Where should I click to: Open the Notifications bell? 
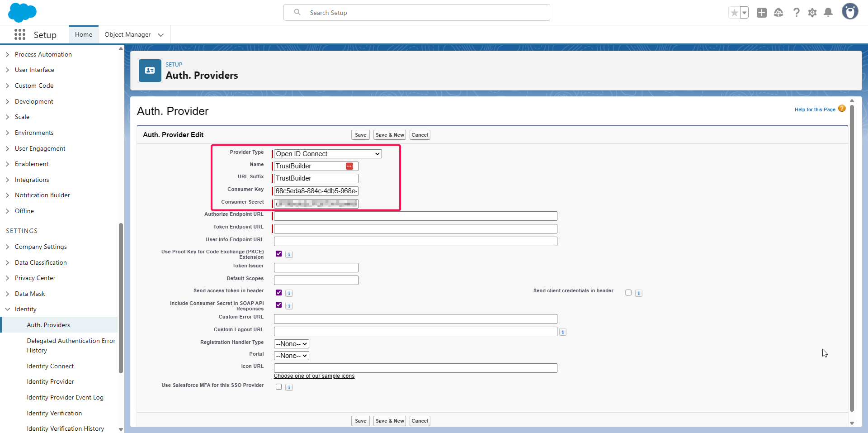click(828, 13)
